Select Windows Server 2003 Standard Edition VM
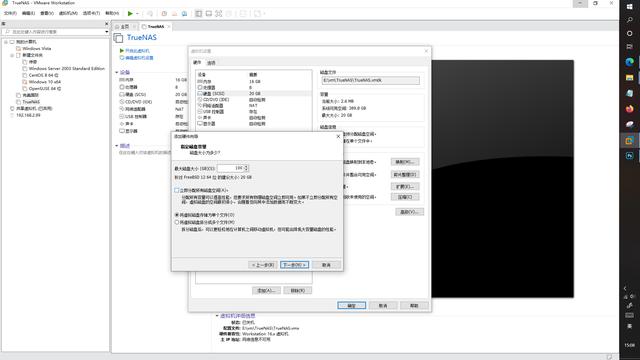 pos(67,69)
